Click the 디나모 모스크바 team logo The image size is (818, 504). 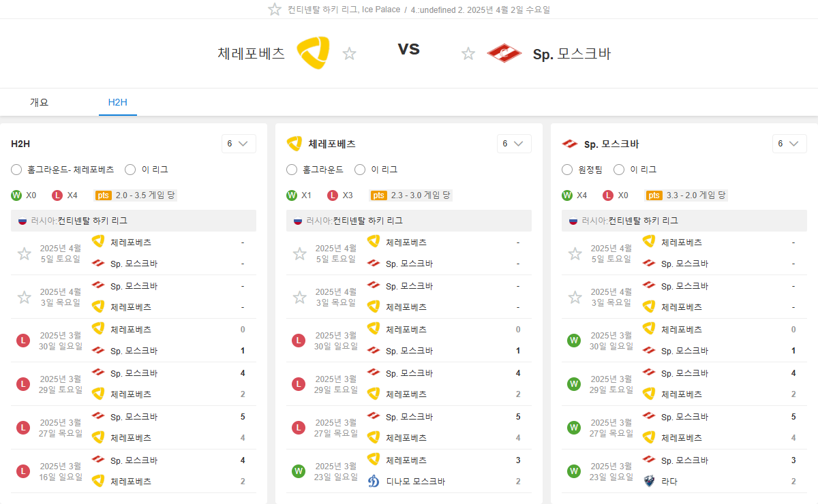[373, 482]
